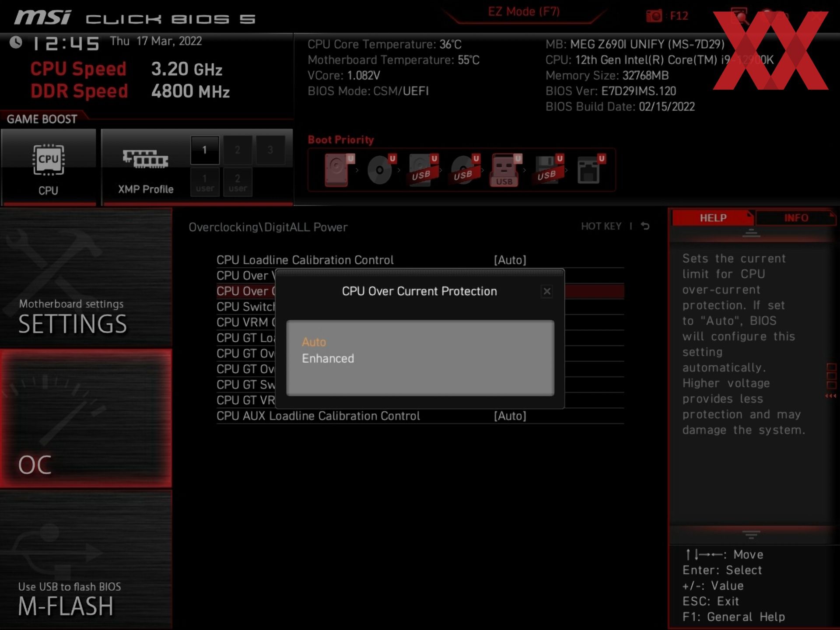Click the BIOS Ver E7D29IMS.120 text
Viewport: 840px width, 630px height.
click(x=611, y=91)
